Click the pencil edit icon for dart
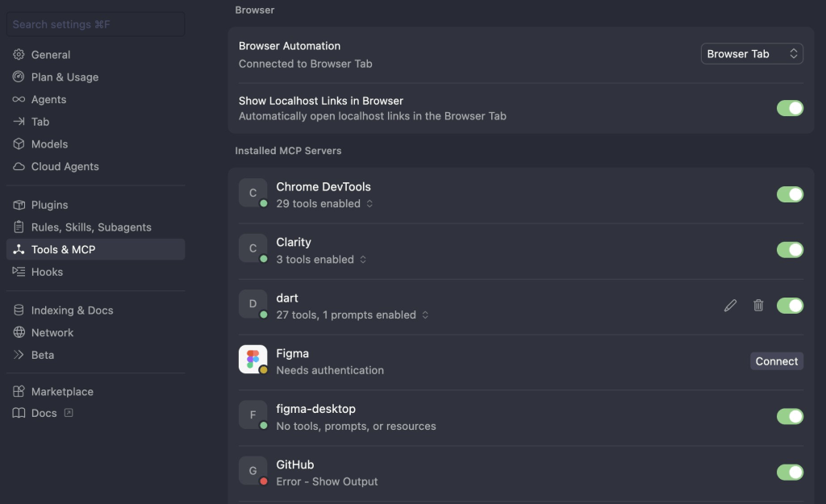This screenshot has height=504, width=826. pos(730,306)
